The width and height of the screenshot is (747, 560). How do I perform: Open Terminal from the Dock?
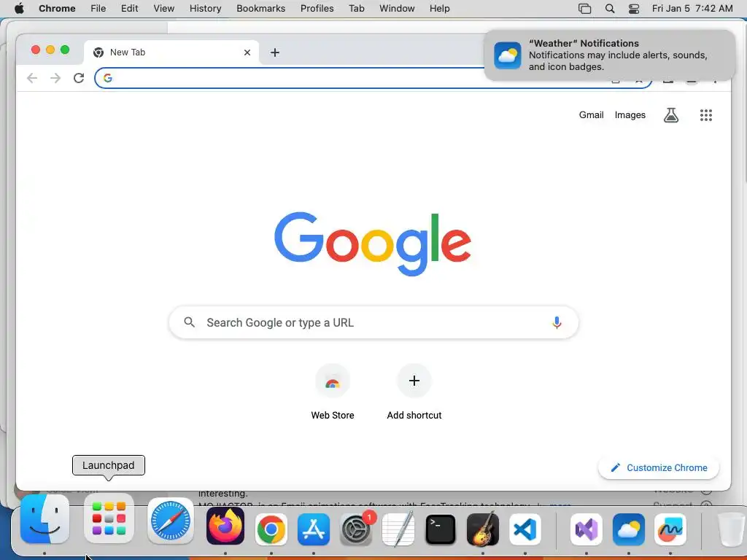coord(440,529)
